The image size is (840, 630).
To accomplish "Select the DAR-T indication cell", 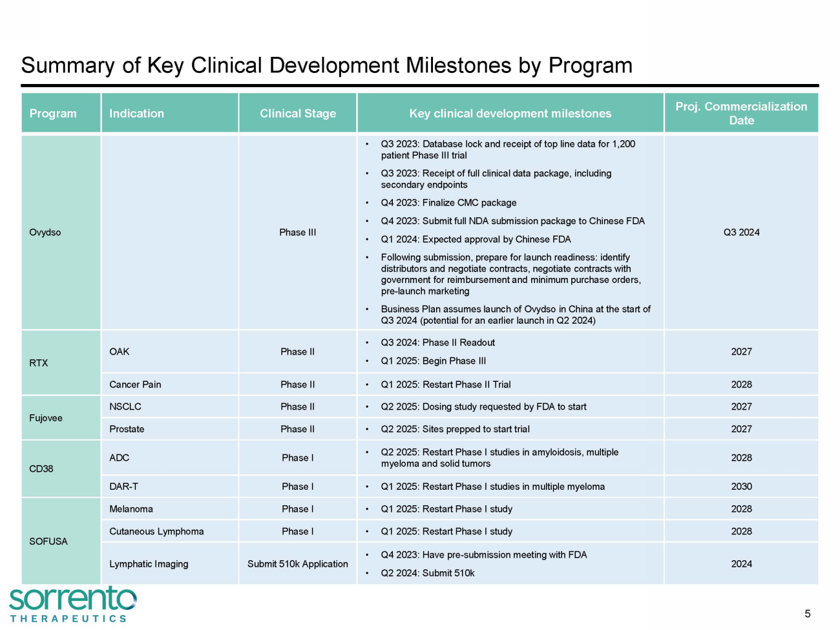I will pos(123,487).
